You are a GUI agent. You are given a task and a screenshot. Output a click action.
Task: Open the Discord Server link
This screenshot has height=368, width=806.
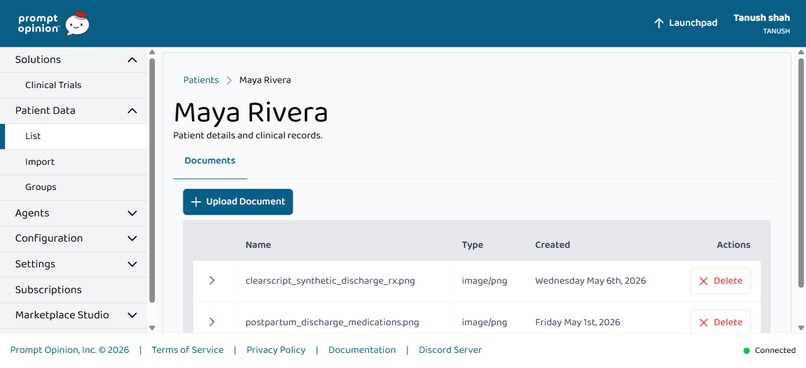click(450, 350)
